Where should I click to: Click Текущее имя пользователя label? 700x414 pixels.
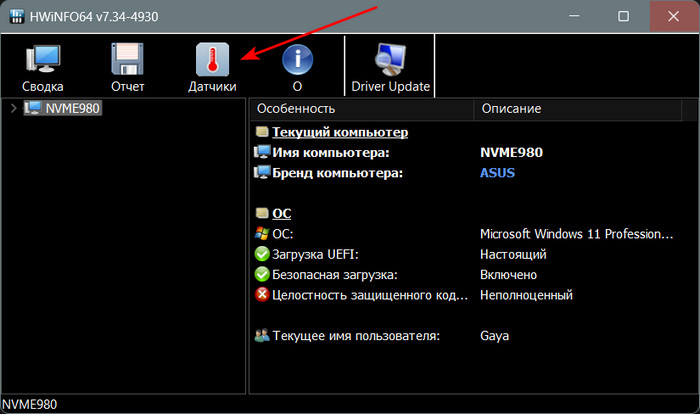click(x=356, y=336)
